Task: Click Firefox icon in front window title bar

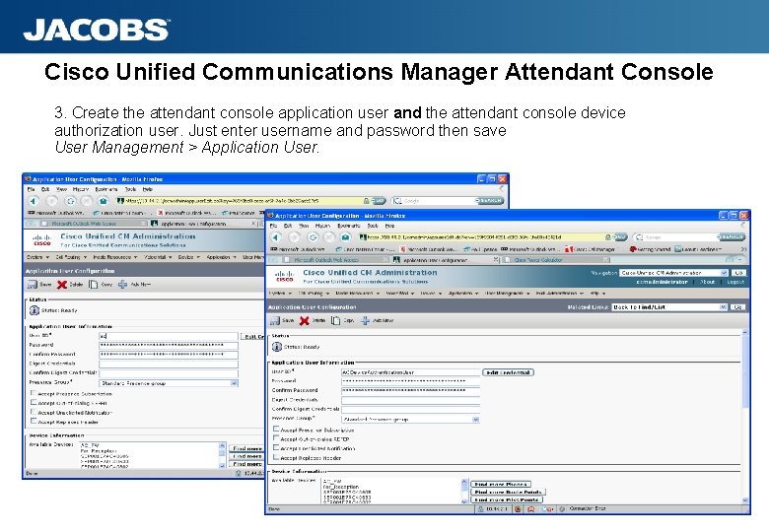Action: click(270, 215)
